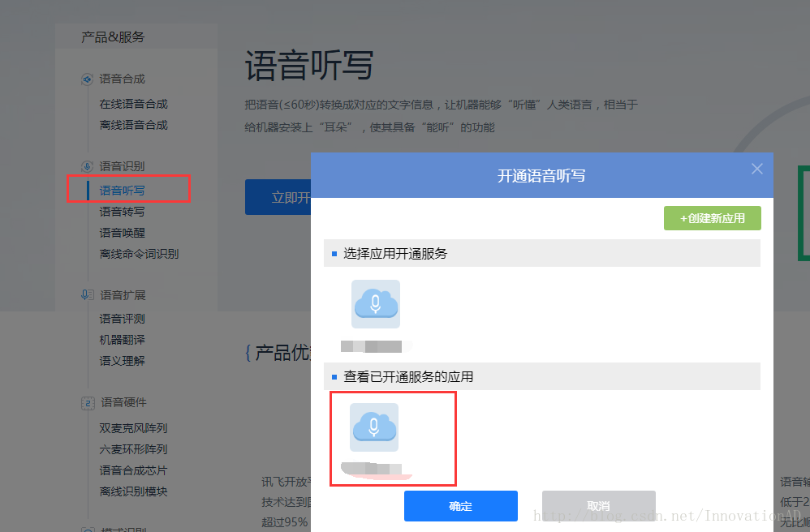Image resolution: width=810 pixels, height=532 pixels.
Task: Open 六麦环形阵列 in sidebar
Action: (133, 449)
